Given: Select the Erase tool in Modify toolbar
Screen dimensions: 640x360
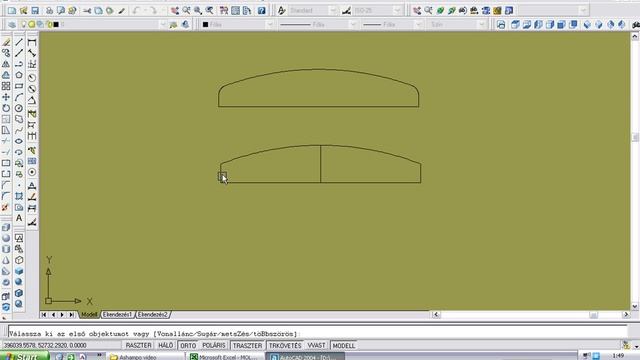Looking at the screenshot, I should pyautogui.click(x=6, y=42).
